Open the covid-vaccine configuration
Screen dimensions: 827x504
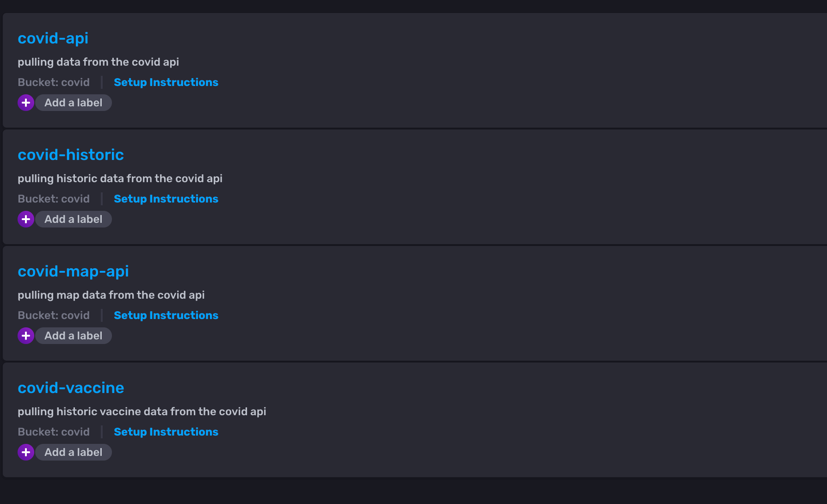(x=71, y=388)
